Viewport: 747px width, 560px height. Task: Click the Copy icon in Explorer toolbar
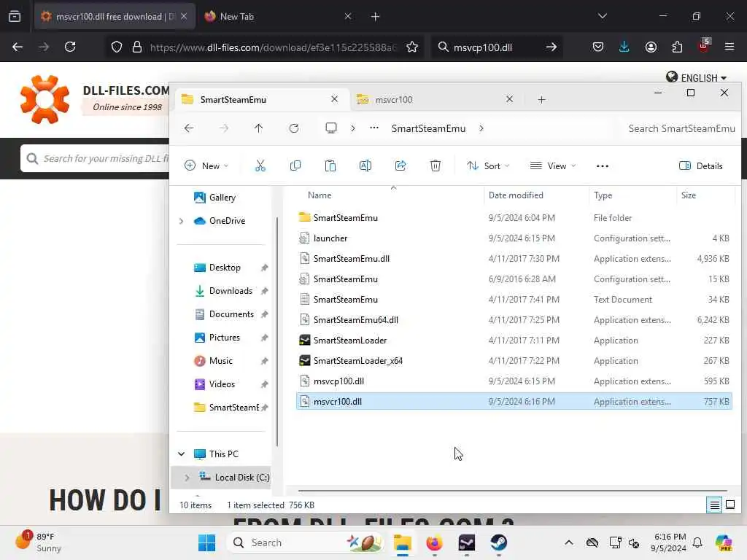(x=295, y=166)
